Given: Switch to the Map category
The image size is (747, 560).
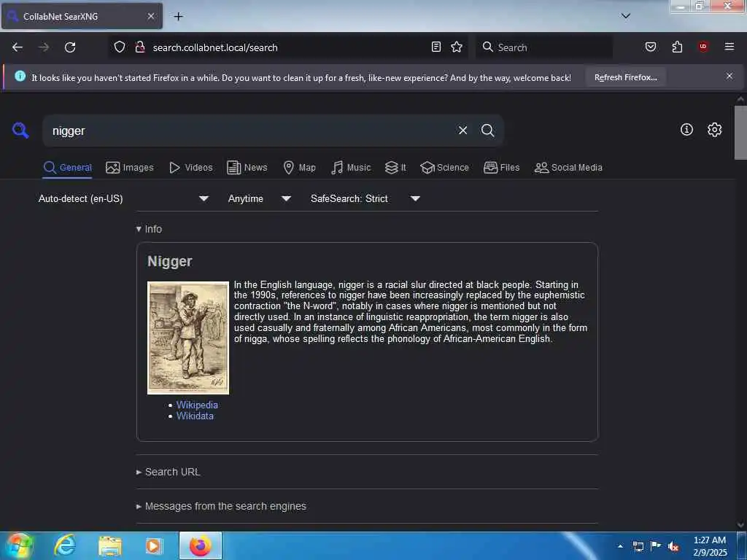Looking at the screenshot, I should (299, 168).
